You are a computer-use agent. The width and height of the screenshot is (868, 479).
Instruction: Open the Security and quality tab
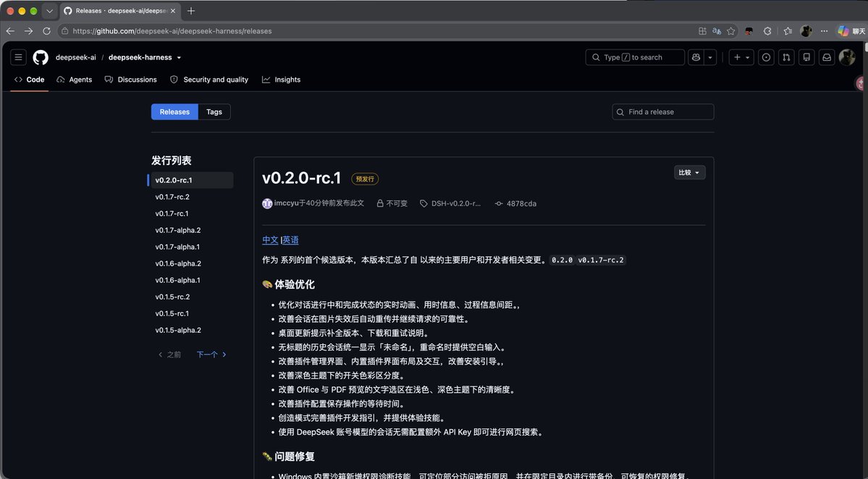208,80
